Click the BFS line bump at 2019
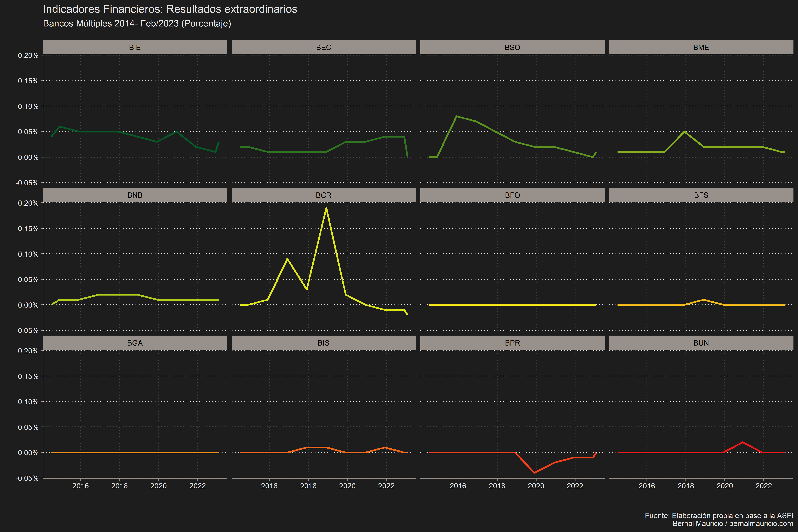798x532 pixels. pos(704,300)
